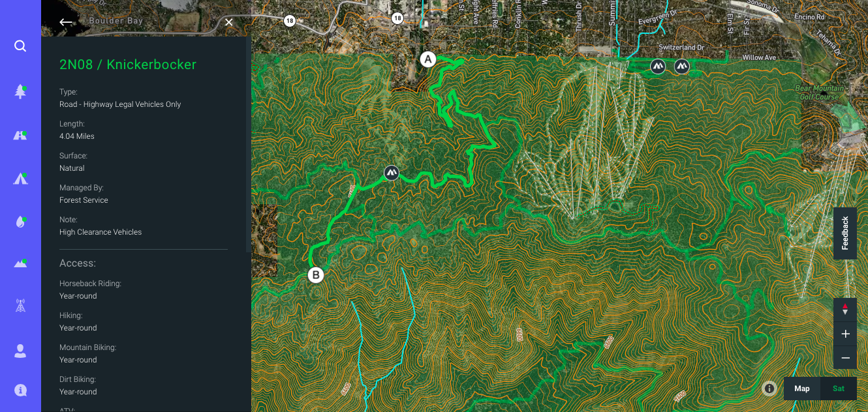Close the 2N08 / Knickerbocker details panel
Image resolution: width=868 pixels, height=412 pixels.
tap(229, 22)
